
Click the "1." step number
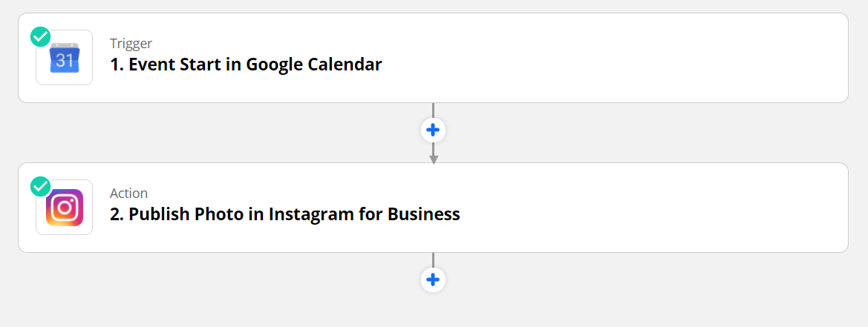tap(117, 65)
